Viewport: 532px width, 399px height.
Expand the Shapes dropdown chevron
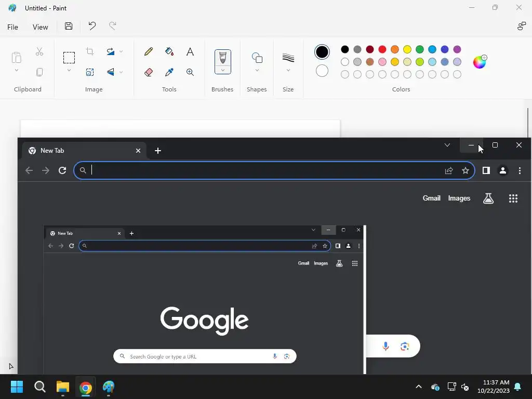(257, 70)
